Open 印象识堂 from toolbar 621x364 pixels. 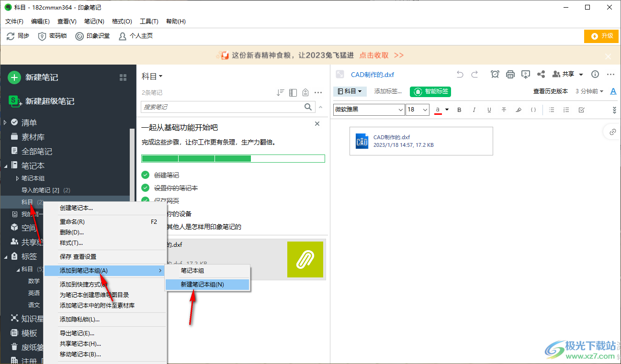92,36
